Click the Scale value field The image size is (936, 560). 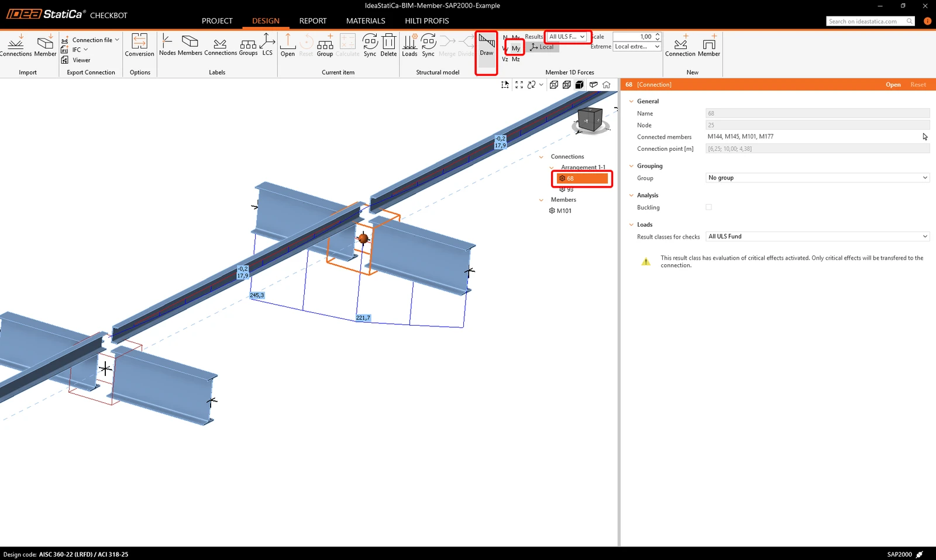pyautogui.click(x=633, y=36)
